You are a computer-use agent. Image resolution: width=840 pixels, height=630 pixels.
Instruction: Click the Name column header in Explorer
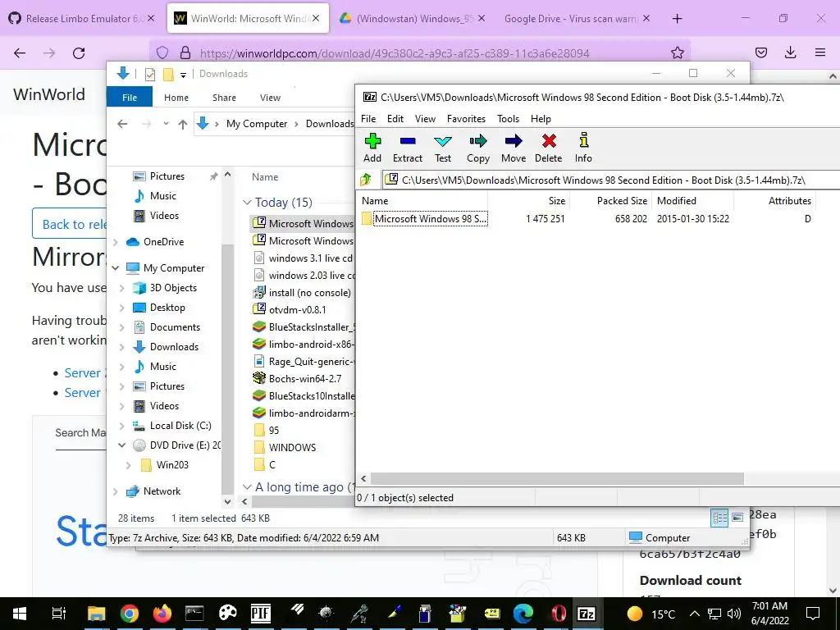(x=265, y=177)
